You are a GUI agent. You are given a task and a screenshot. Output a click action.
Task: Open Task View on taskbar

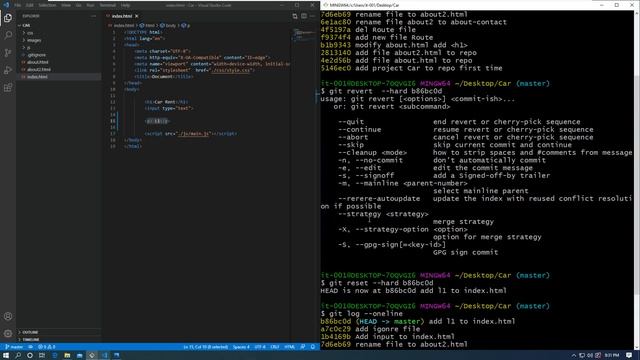(42, 356)
